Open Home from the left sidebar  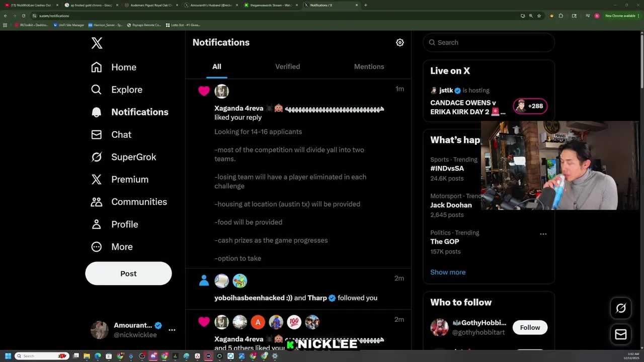click(114, 67)
